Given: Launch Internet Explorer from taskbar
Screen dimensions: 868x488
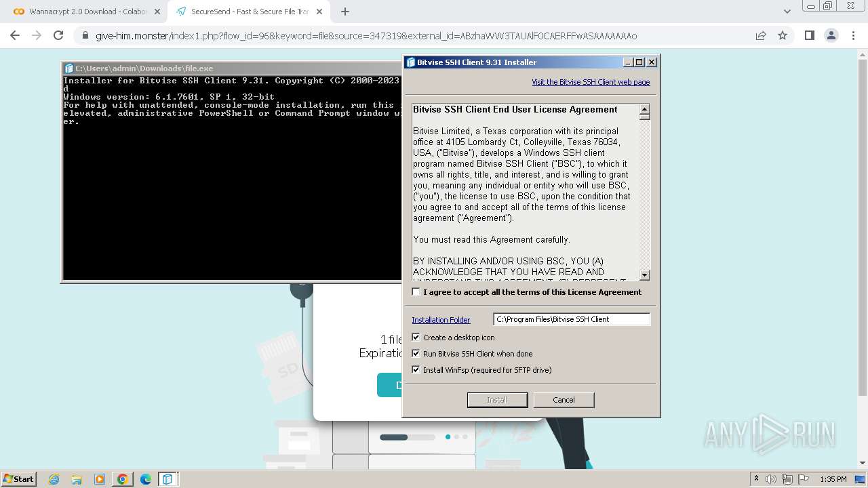Looking at the screenshot, I should (54, 479).
